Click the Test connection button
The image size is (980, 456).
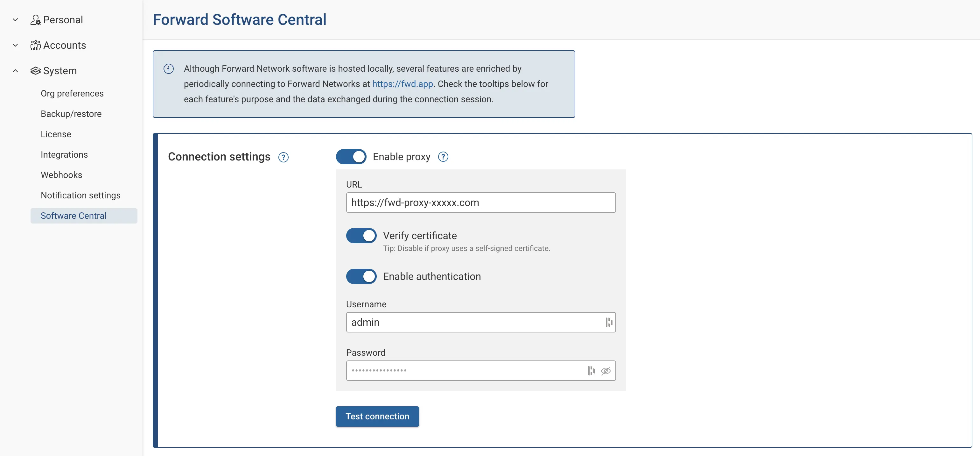click(x=377, y=417)
